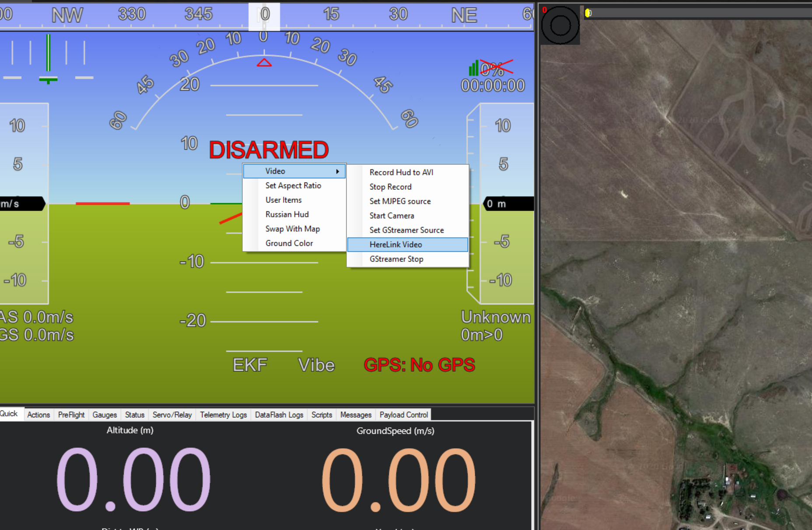Click the circular joystick icon on map

(560, 25)
